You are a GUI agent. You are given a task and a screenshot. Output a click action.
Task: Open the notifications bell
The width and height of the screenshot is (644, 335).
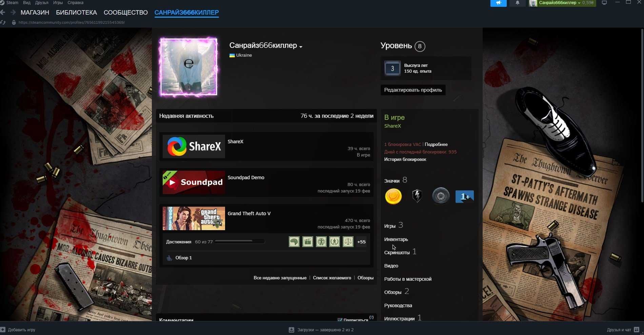pyautogui.click(x=517, y=3)
